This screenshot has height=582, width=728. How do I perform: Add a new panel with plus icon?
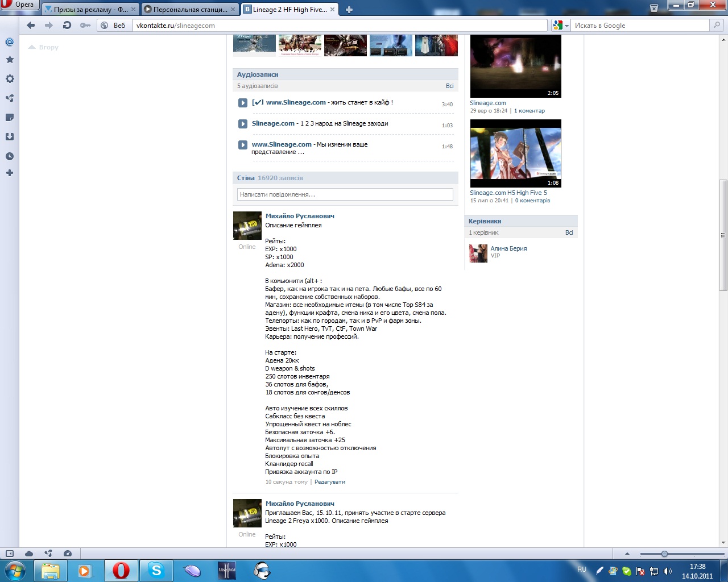coord(10,173)
